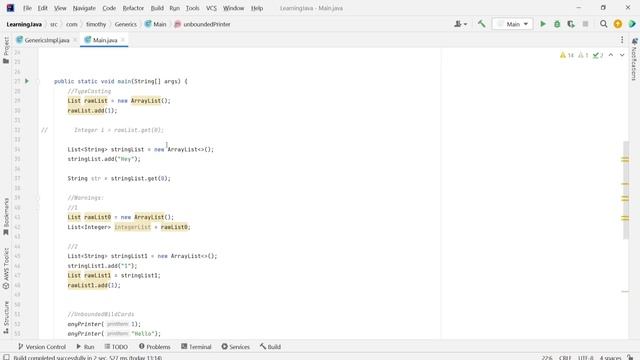This screenshot has width=640, height=360.
Task: Open the Version Control tool window
Action: click(x=42, y=347)
